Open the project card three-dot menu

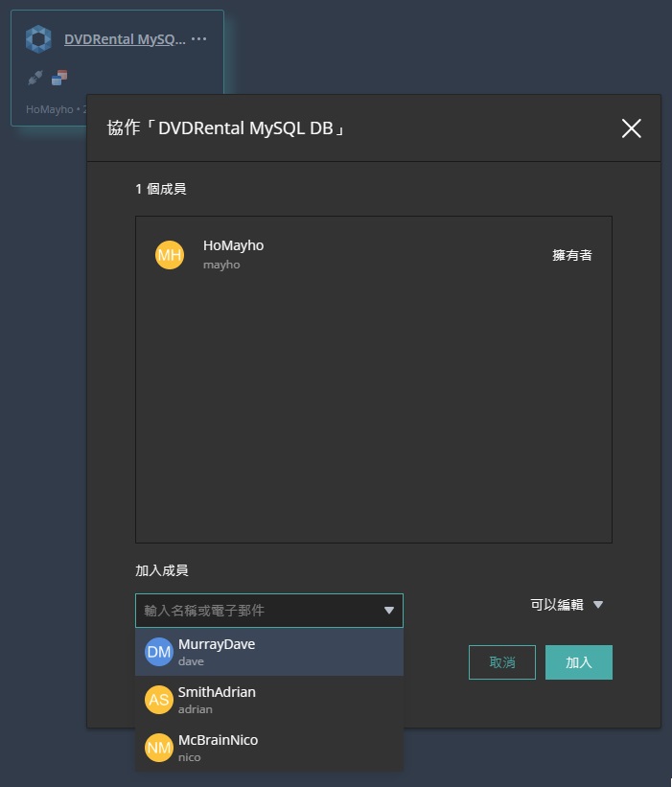point(198,38)
